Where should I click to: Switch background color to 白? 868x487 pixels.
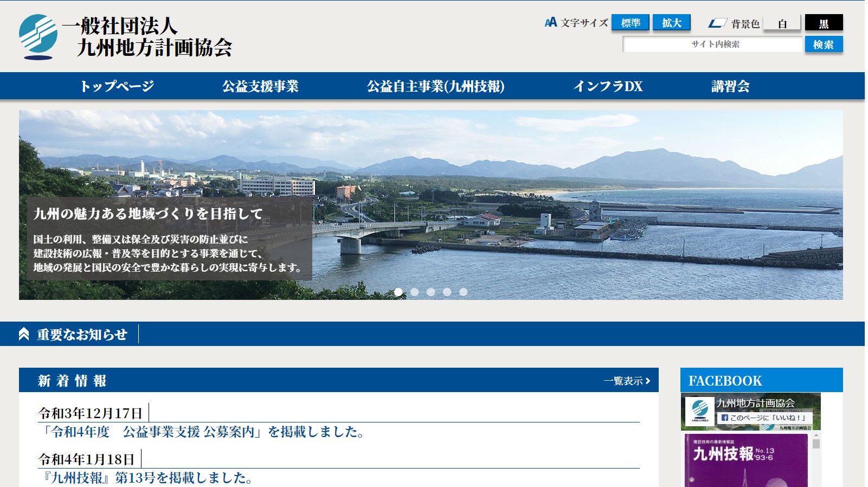coord(782,23)
